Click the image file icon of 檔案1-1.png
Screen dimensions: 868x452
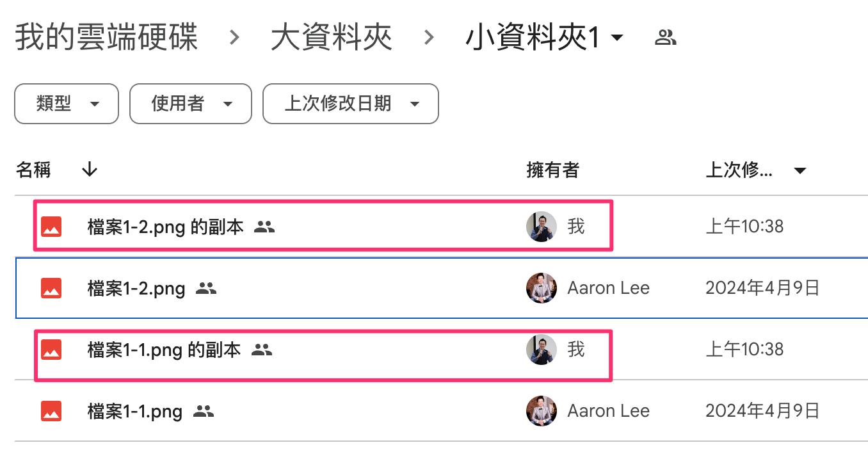click(51, 411)
